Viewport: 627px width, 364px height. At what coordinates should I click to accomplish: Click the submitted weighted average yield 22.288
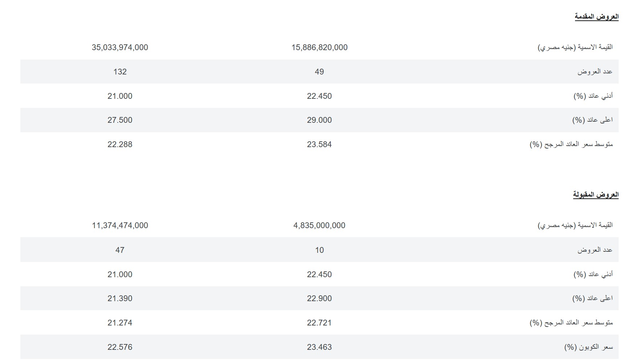coord(120,145)
